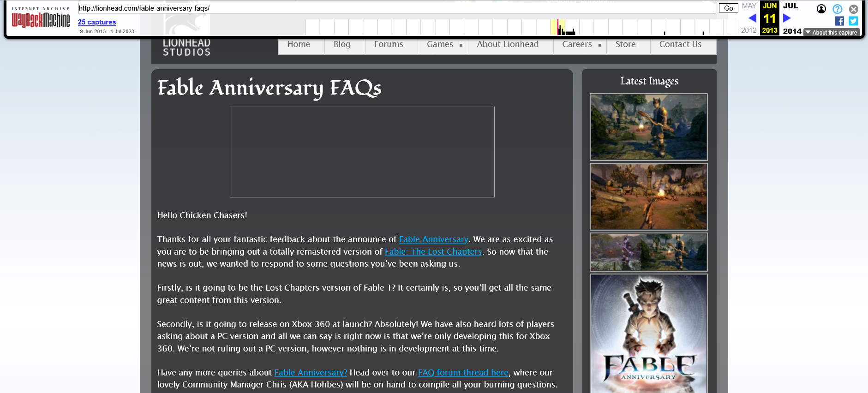Close the Wayback toolbar
Viewport: 868px width, 393px height.
click(x=854, y=9)
